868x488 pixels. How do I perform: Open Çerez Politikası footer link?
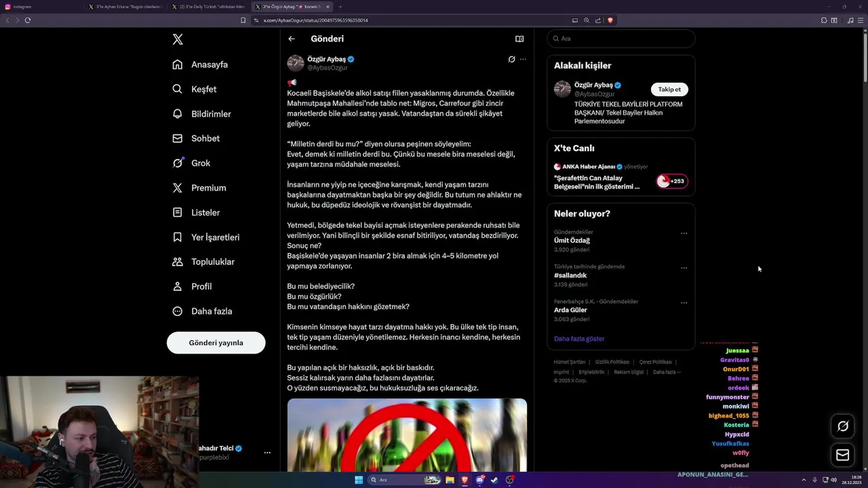coord(656,362)
